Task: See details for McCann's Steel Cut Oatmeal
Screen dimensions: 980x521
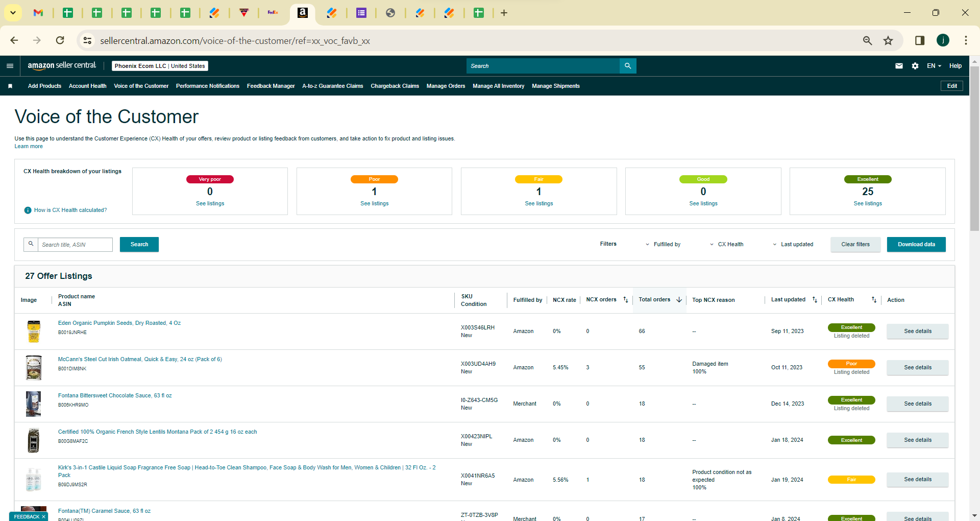Action: tap(918, 368)
